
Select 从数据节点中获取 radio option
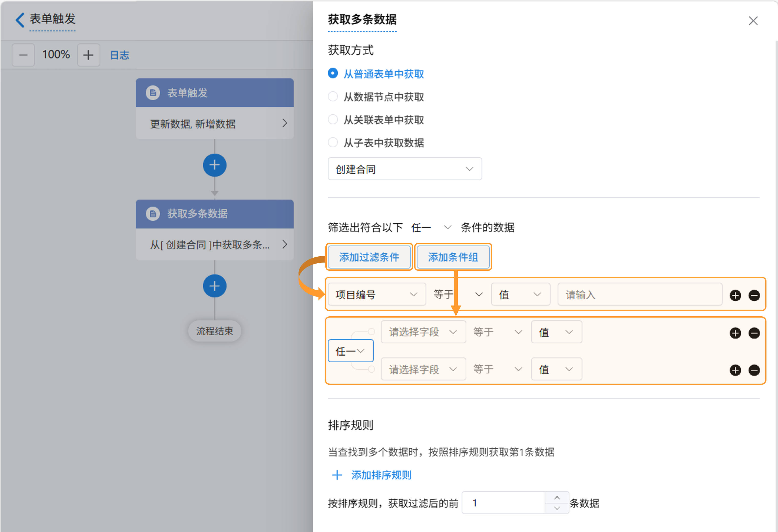[x=333, y=97]
